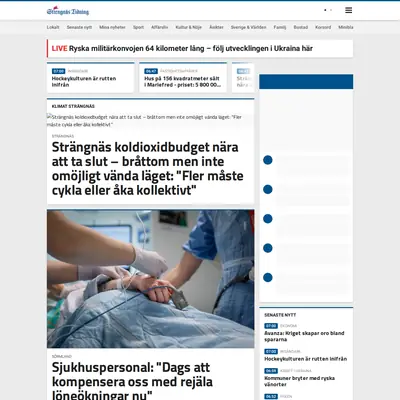
Task: Click the 06:47 badge on house card
Action: [151, 71]
